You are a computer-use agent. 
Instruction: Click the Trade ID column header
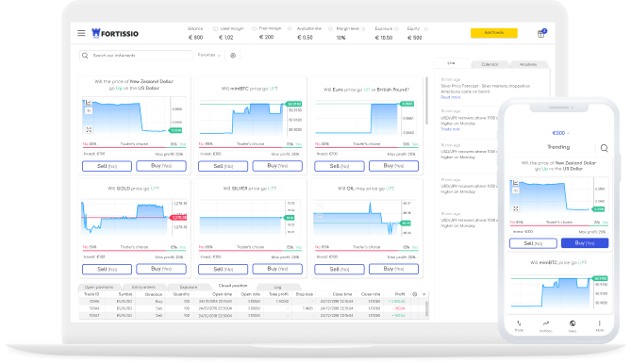[x=91, y=294]
